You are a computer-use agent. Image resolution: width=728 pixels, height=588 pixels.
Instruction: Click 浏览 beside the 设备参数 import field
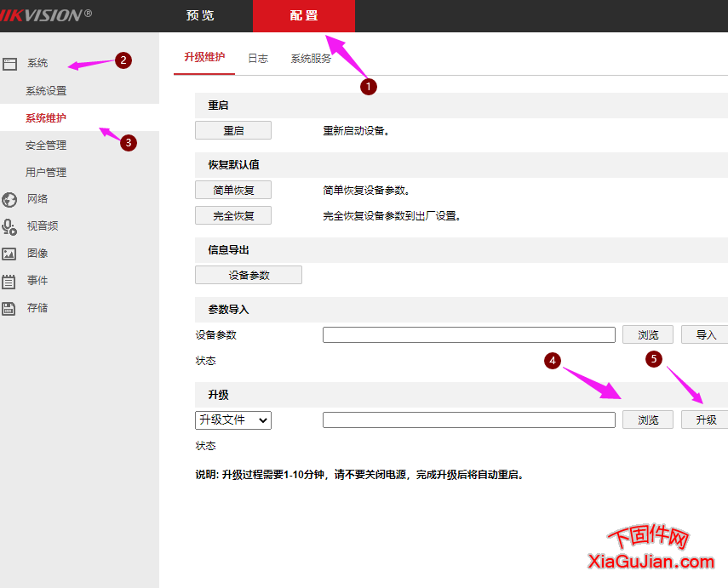coord(648,334)
